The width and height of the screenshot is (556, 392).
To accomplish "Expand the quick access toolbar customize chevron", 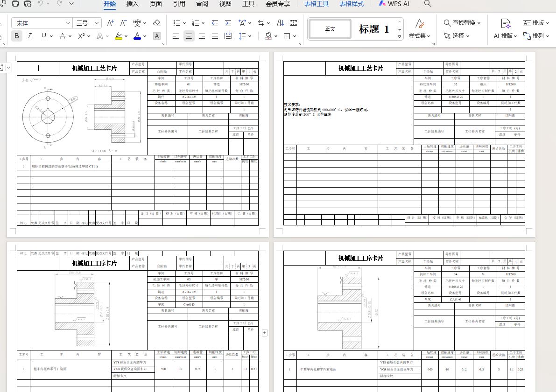I will point(71,4).
